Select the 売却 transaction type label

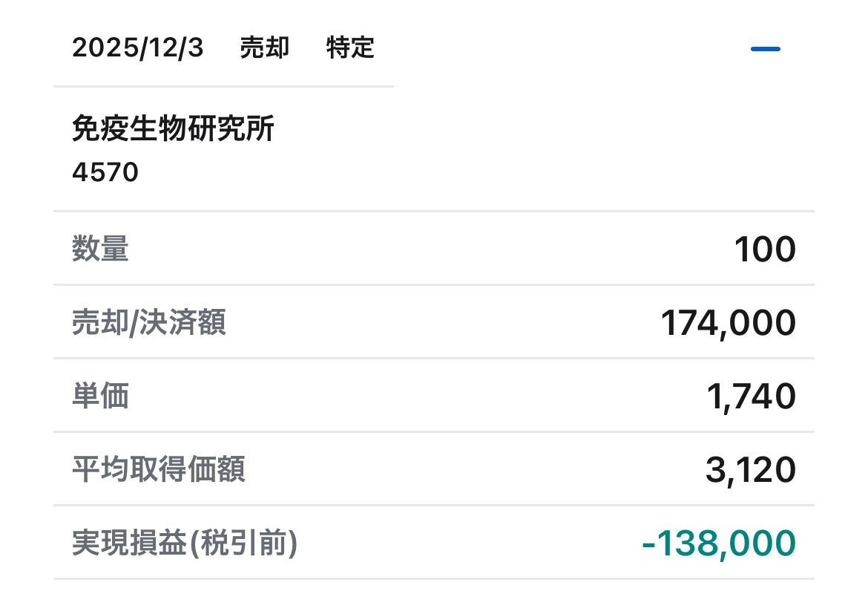point(264,48)
